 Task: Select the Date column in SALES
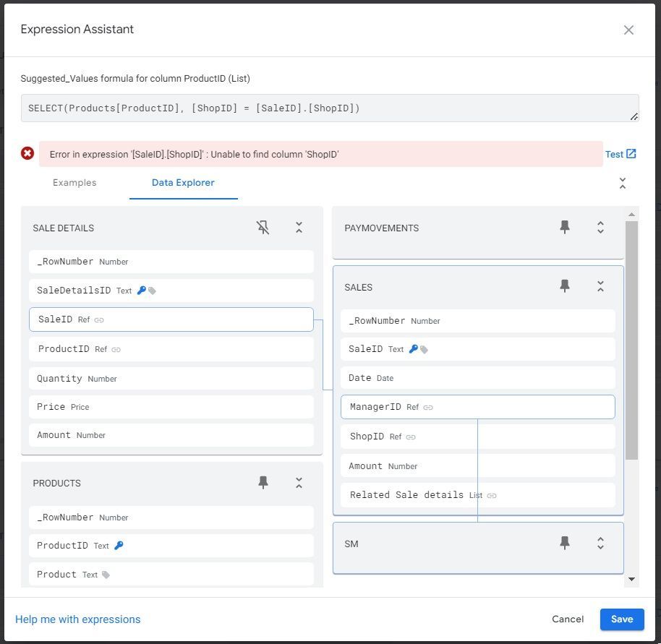point(477,378)
